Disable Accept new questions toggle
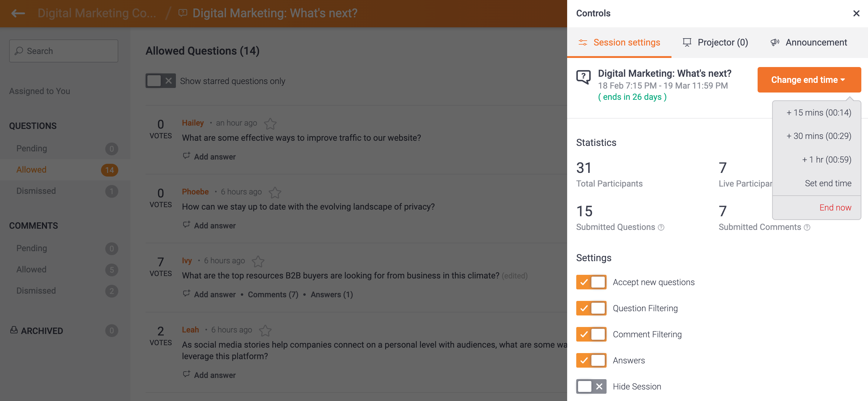Image resolution: width=868 pixels, height=401 pixels. [x=591, y=282]
